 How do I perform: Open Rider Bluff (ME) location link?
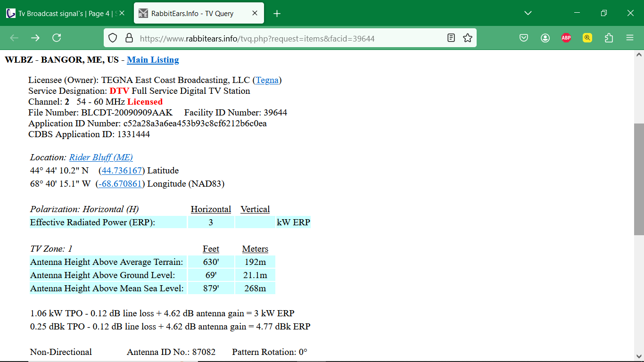[101, 157]
